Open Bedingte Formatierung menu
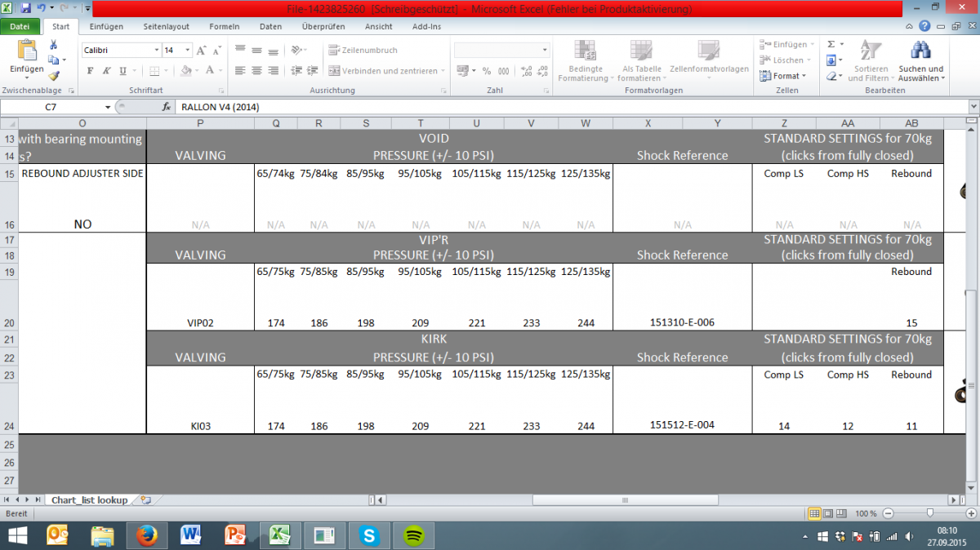The image size is (980, 550). pyautogui.click(x=584, y=61)
